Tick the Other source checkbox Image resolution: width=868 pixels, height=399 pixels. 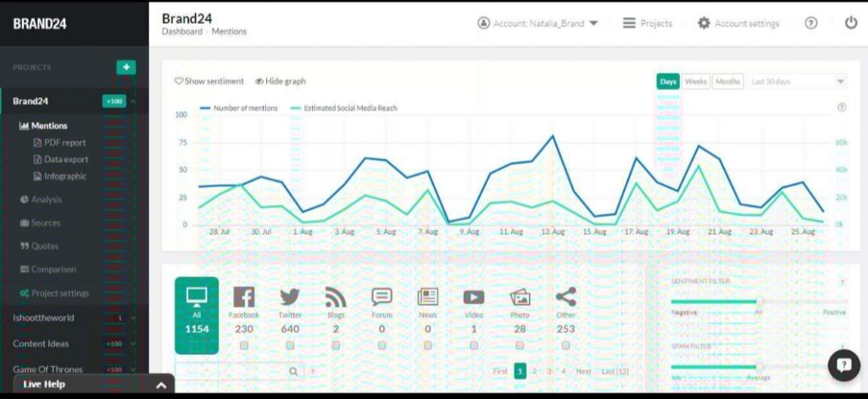pos(565,346)
